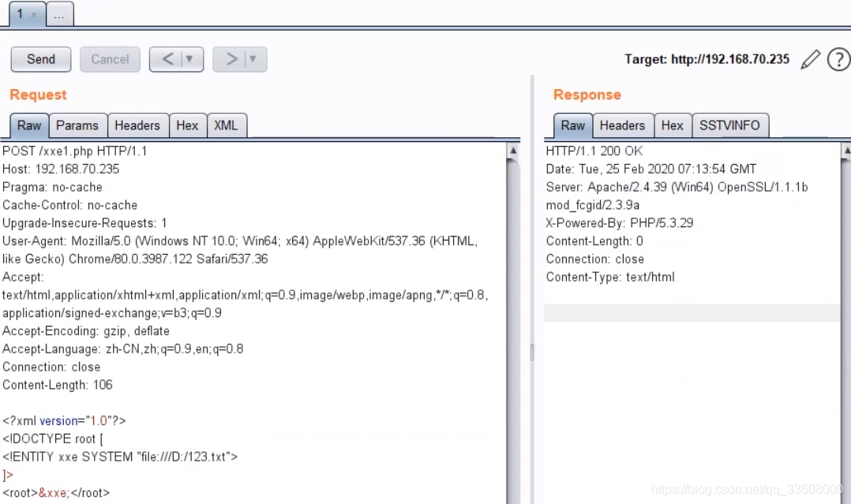Switch Request view to Hex tab

(x=187, y=125)
